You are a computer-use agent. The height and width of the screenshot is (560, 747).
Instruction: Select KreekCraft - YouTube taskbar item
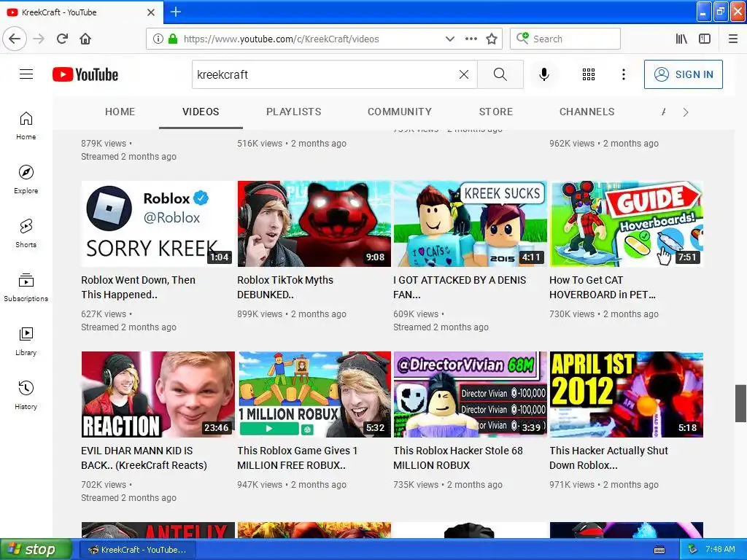[138, 550]
